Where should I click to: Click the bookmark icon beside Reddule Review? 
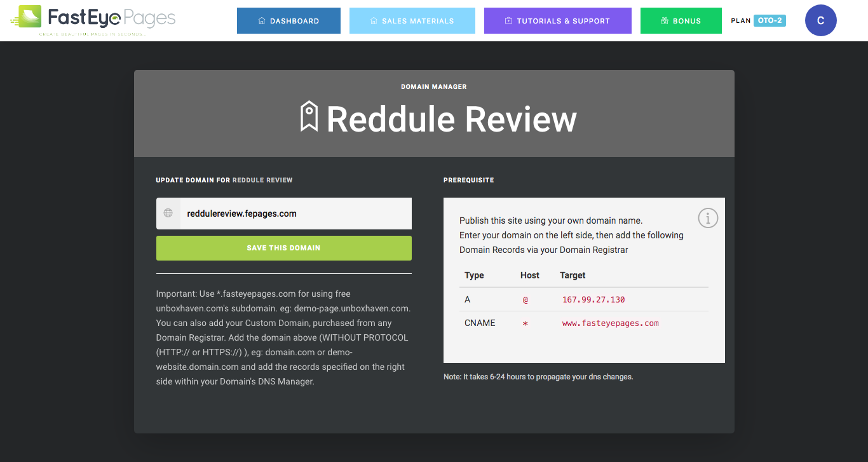pyautogui.click(x=309, y=116)
